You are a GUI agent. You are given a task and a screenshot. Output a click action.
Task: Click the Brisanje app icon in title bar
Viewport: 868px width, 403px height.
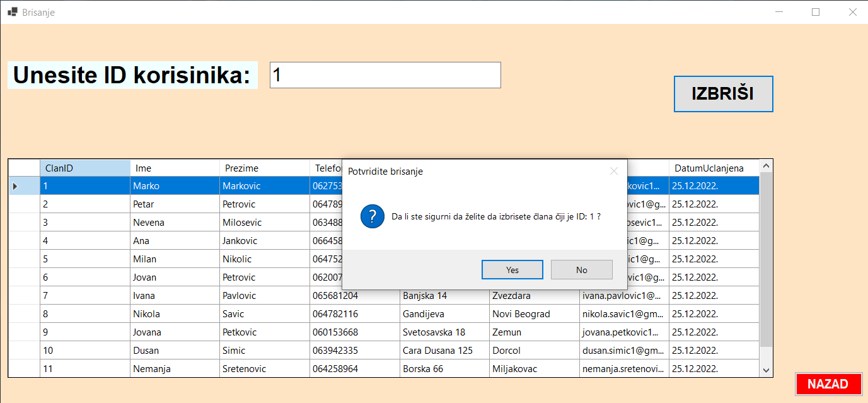pyautogui.click(x=12, y=12)
